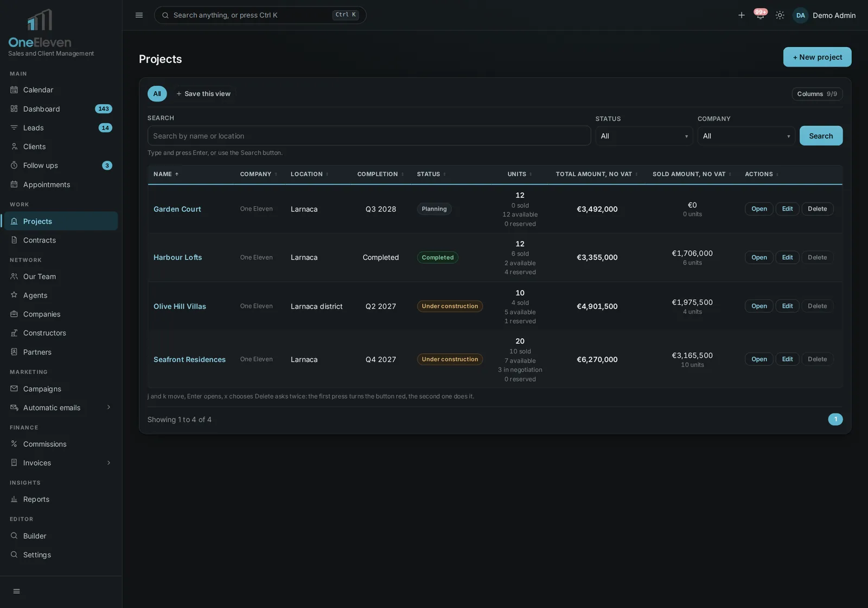
Task: Click the search by name or location field
Action: click(369, 136)
